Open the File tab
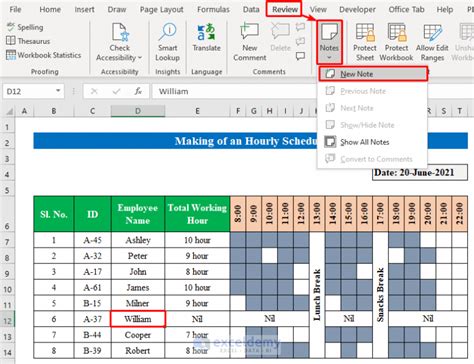The height and width of the screenshot is (364, 474). click(15, 9)
